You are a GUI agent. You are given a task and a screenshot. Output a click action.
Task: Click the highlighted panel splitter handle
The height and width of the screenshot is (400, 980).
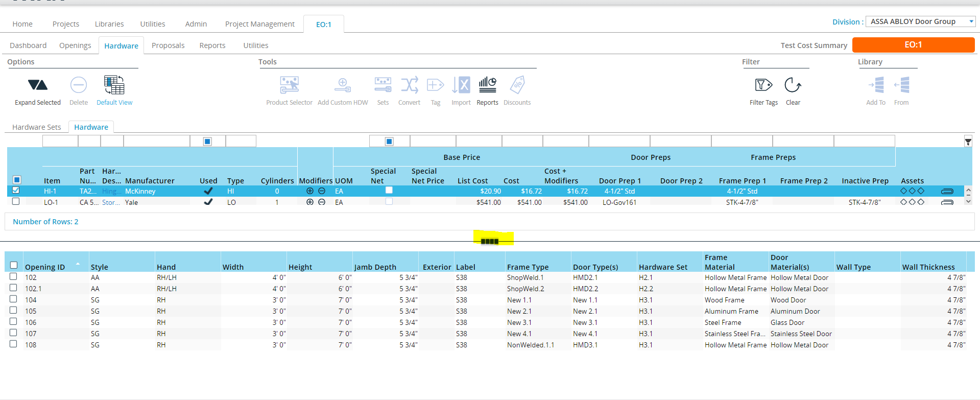point(489,241)
